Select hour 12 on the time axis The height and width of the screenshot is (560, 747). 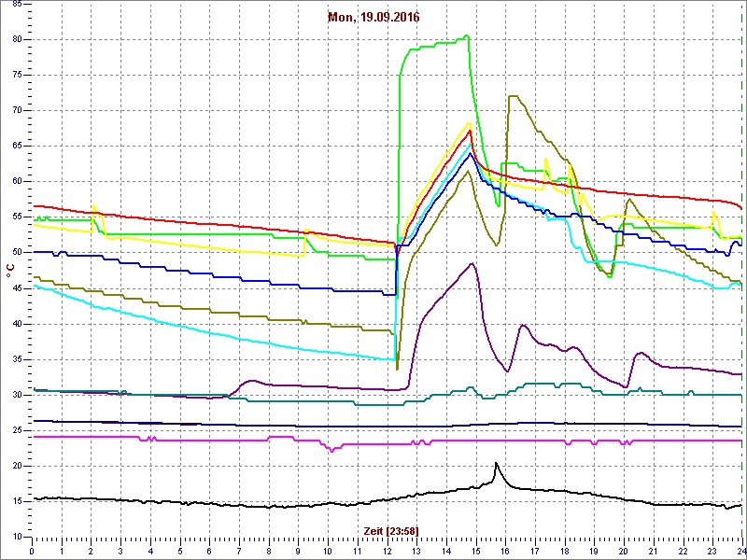[388, 551]
